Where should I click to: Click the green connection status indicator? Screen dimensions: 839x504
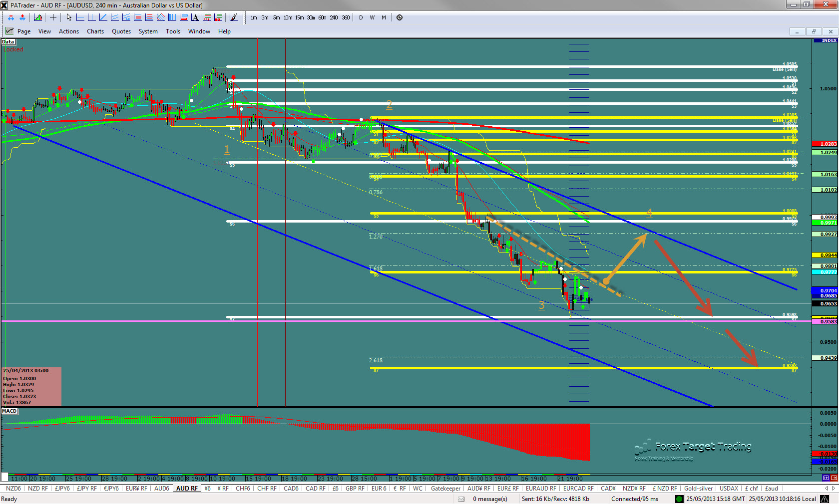[679, 499]
